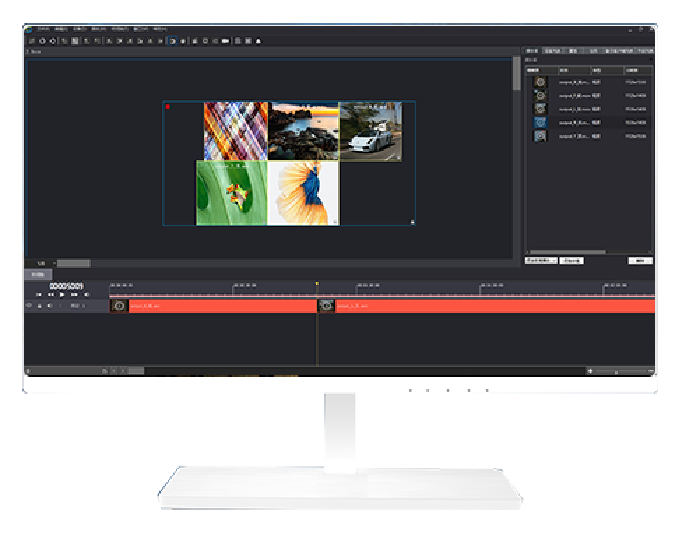This screenshot has height=536, width=678.
Task: Select the green frog window on canvas
Action: tap(232, 193)
